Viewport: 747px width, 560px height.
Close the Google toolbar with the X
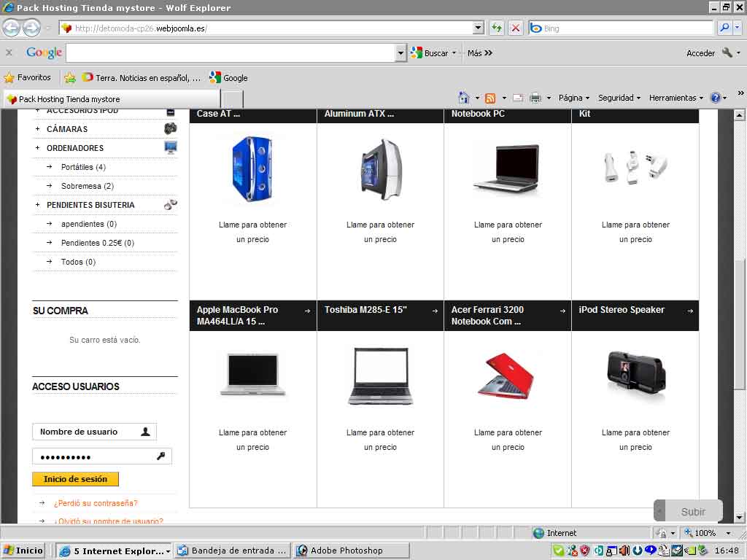pyautogui.click(x=9, y=52)
